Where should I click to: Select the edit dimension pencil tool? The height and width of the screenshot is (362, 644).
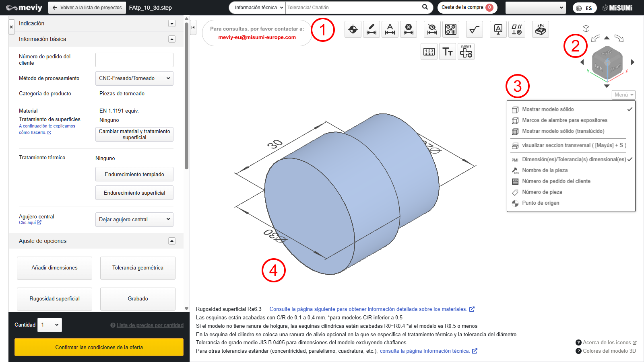pyautogui.click(x=372, y=29)
